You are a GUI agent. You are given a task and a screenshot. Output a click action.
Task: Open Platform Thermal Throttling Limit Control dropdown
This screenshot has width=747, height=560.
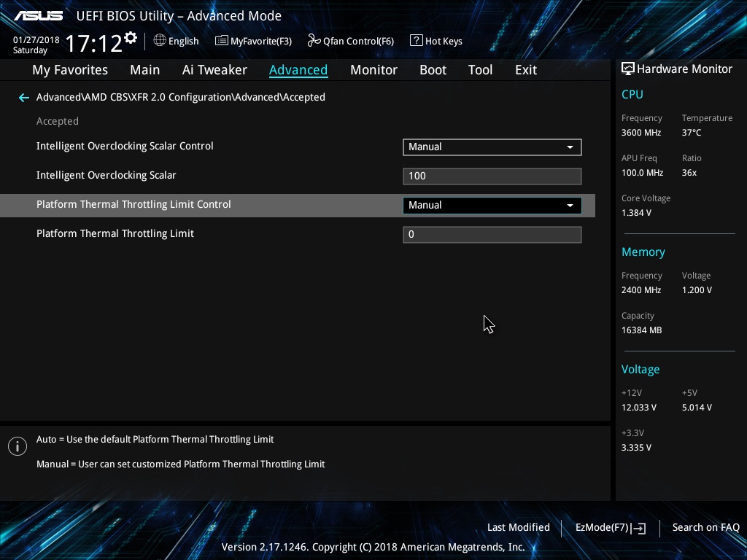(492, 205)
